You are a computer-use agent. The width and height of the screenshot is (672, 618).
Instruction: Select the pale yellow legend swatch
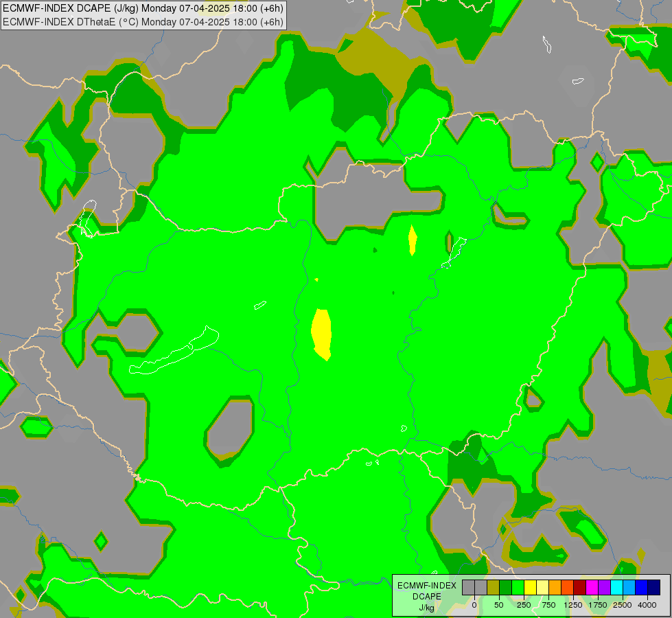[x=542, y=588]
